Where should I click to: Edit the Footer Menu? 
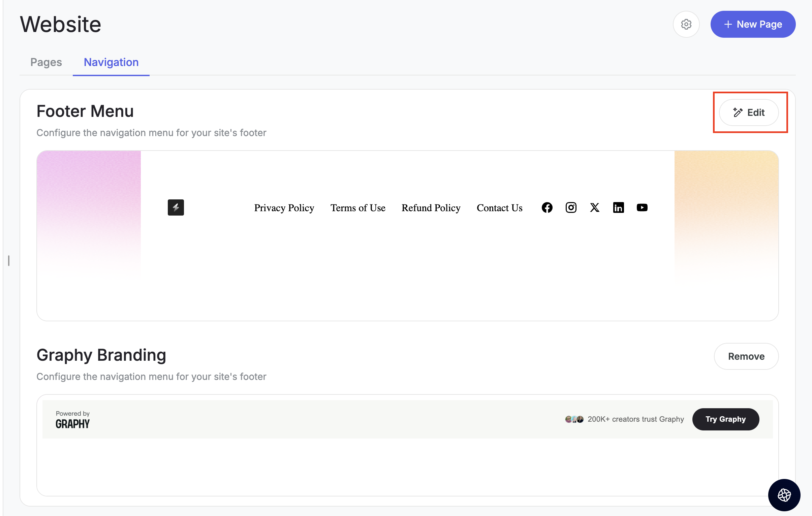point(749,112)
